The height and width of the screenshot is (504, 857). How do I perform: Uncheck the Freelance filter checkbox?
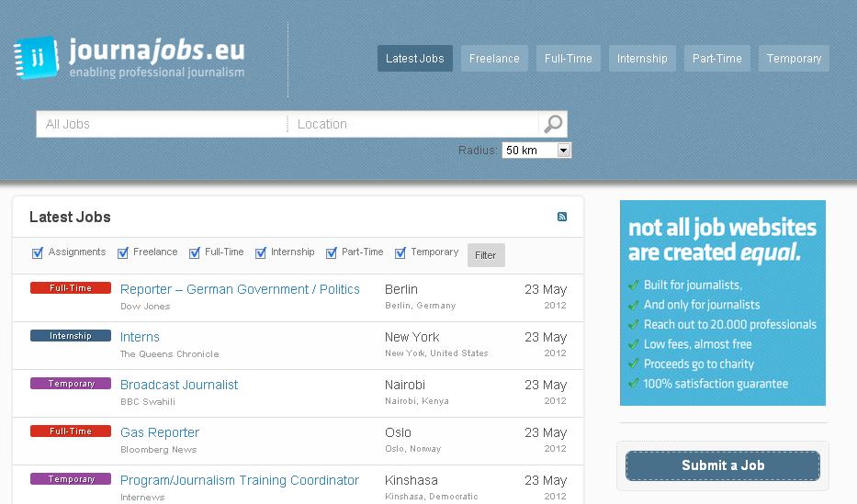point(123,252)
